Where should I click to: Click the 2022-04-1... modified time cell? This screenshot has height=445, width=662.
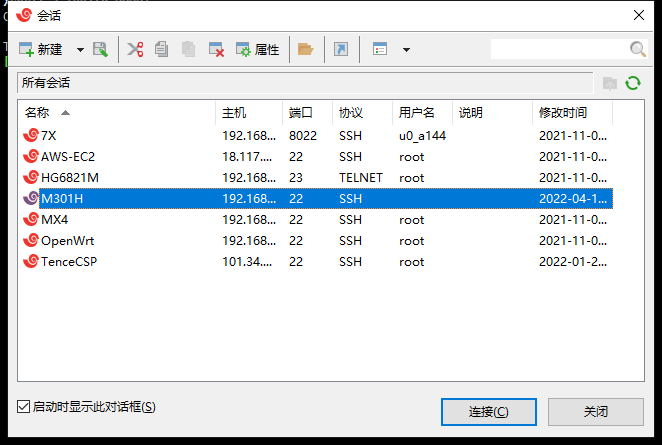pyautogui.click(x=572, y=198)
